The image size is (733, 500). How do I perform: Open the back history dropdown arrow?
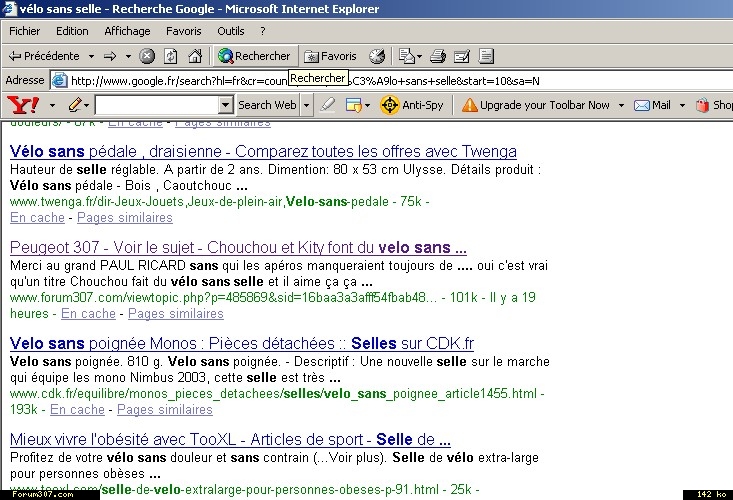pos(92,57)
